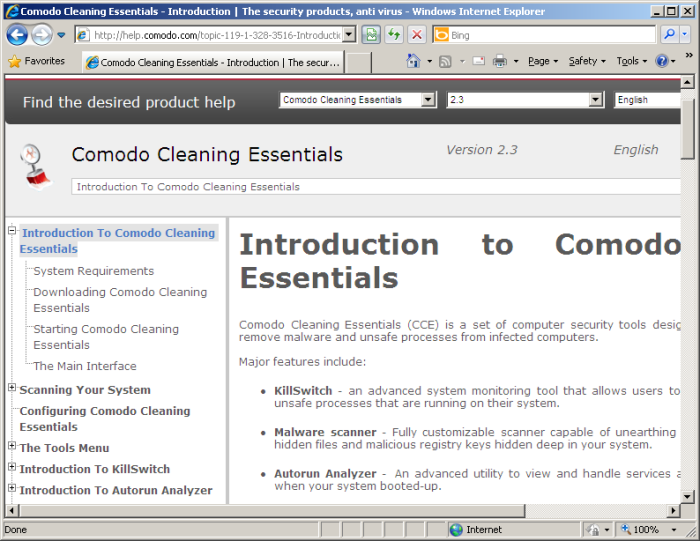The width and height of the screenshot is (700, 541).
Task: Click the Comodo Cleaning Essentials brush logo
Action: click(35, 167)
